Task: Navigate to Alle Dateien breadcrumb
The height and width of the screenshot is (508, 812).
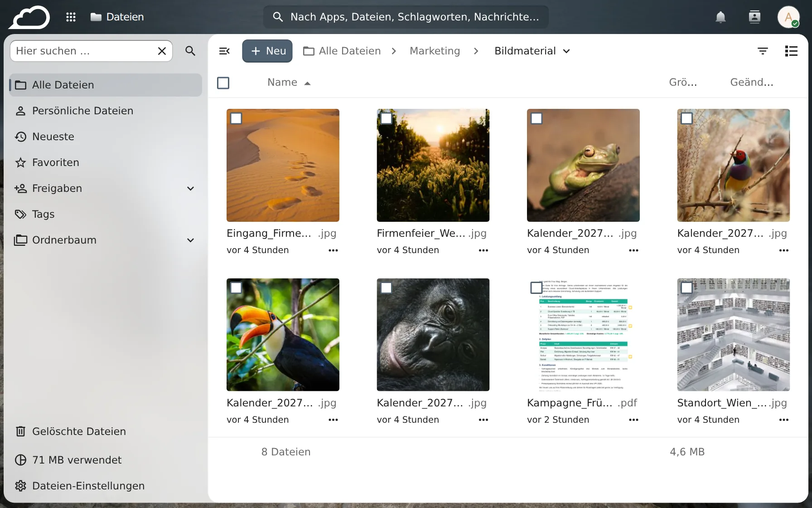Action: click(342, 51)
